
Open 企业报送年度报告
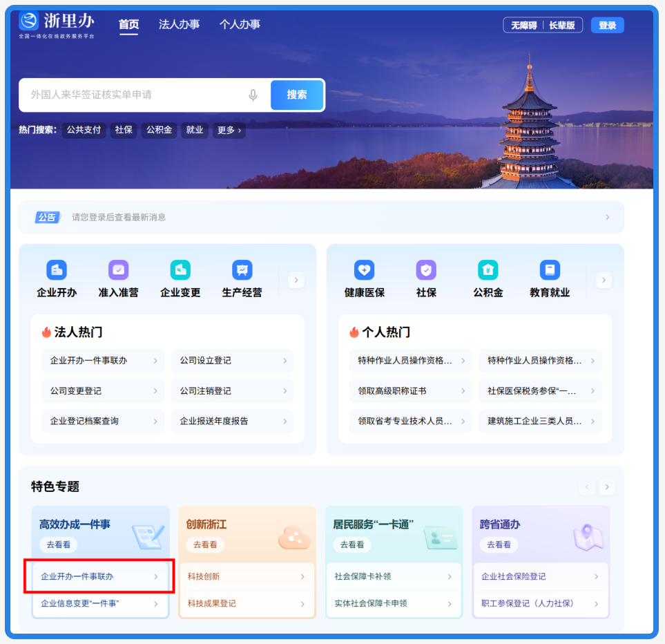pyautogui.click(x=233, y=422)
